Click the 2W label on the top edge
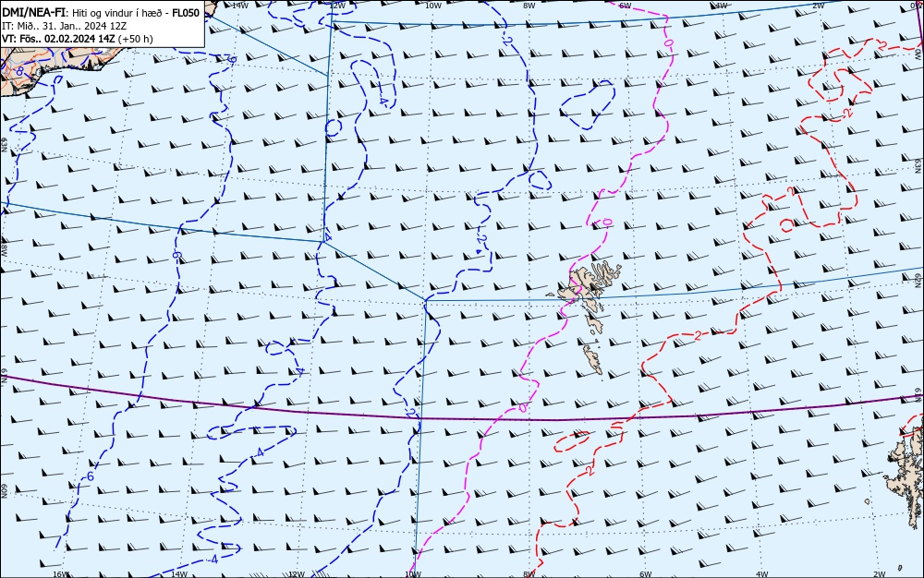924x578 pixels. (818, 6)
